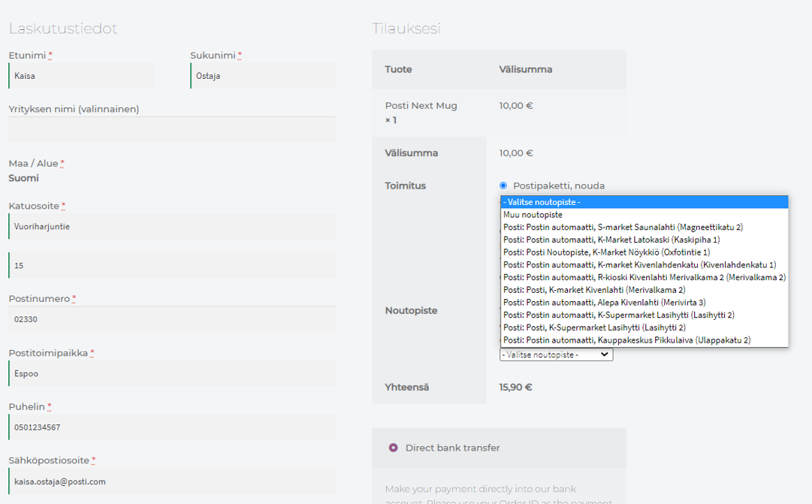Viewport: 812px width, 504px height.
Task: Pick K-market Kivenlahdenkatu pickup point
Action: [x=644, y=264]
